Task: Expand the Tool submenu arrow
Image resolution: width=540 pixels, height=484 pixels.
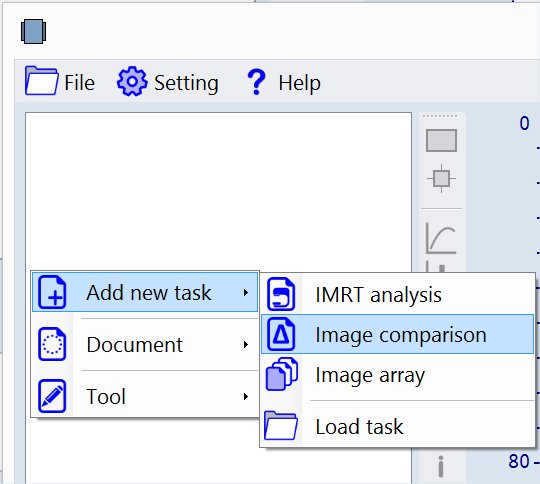Action: point(246,397)
